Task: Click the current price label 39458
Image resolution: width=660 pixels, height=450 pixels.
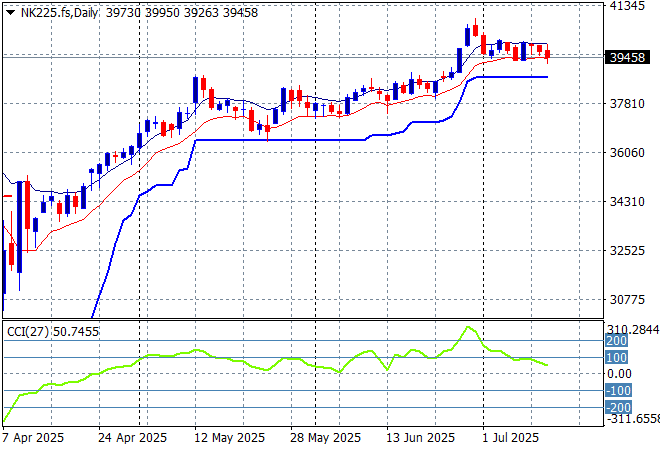Action: pyautogui.click(x=626, y=57)
